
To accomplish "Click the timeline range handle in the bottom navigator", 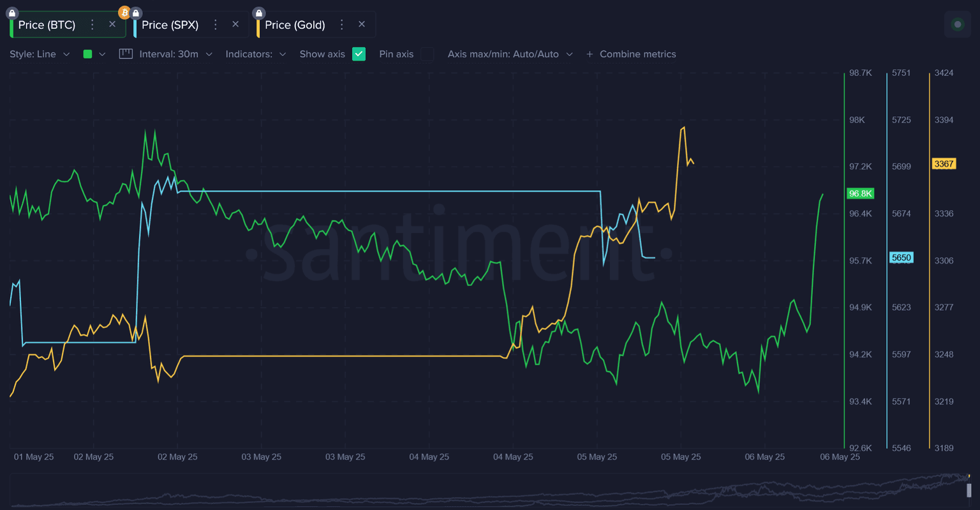I will click(x=969, y=490).
